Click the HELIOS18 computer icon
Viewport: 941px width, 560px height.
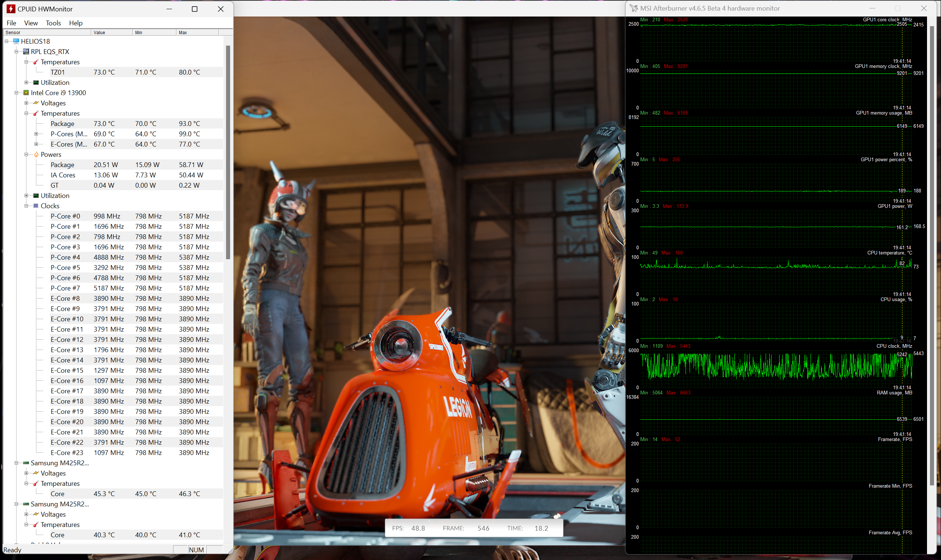click(x=16, y=41)
